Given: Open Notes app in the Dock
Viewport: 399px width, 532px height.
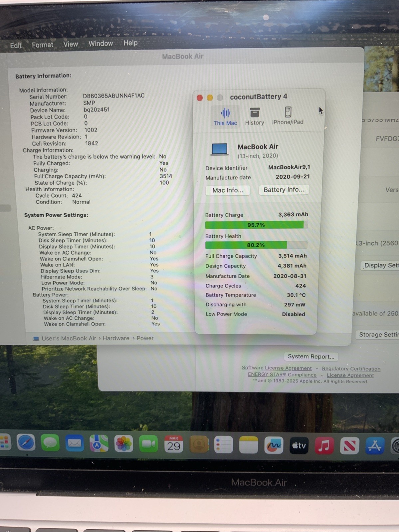Looking at the screenshot, I should (x=249, y=445).
